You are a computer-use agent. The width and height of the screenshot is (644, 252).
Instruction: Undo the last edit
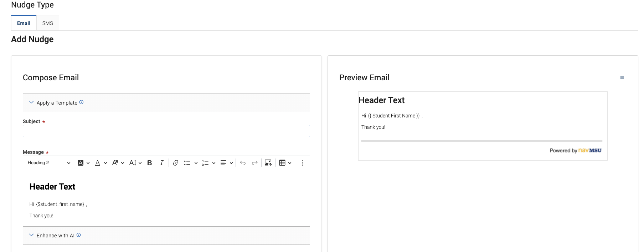coord(243,163)
